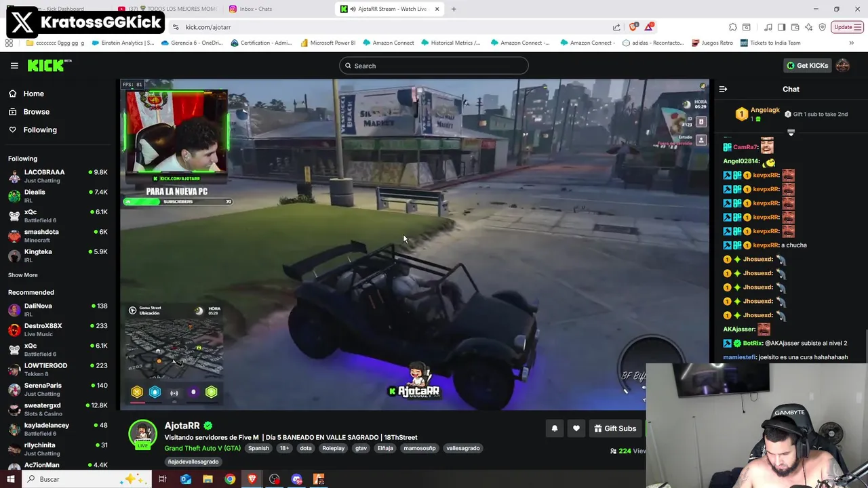Click the AjotaRR channel name
This screenshot has width=868, height=488.
point(182,426)
